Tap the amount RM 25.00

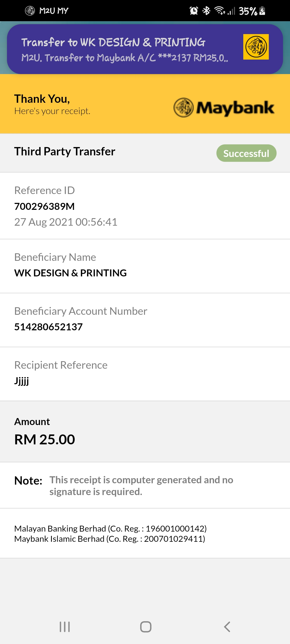pyautogui.click(x=45, y=439)
